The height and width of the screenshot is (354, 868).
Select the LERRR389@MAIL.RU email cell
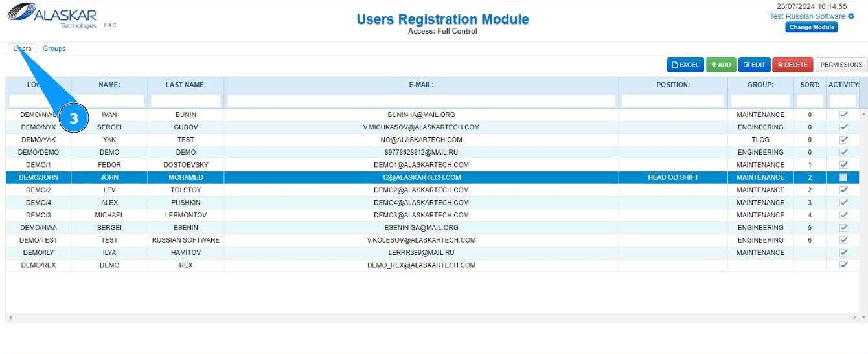tap(421, 252)
